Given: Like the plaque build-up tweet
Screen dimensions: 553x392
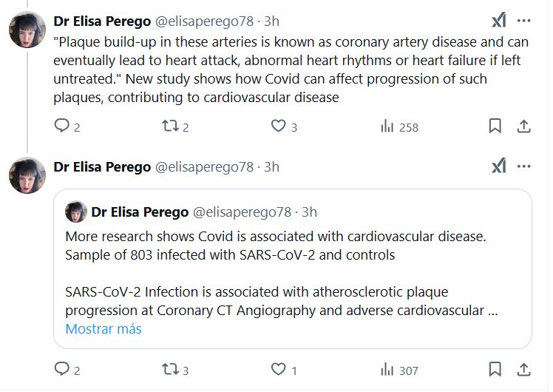Looking at the screenshot, I should 278,126.
